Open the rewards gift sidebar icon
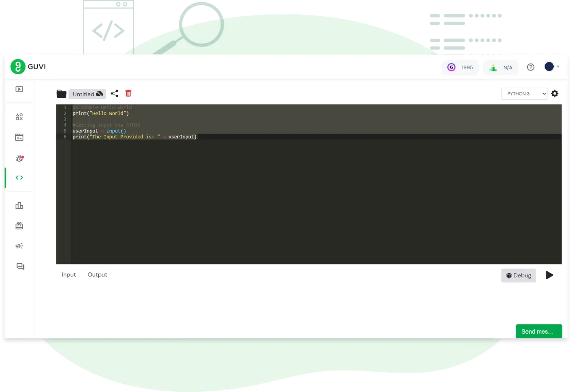This screenshot has height=392, width=572. coord(19,226)
